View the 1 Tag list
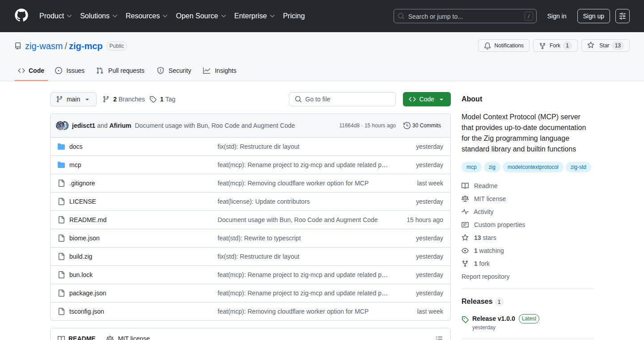This screenshot has height=340, width=644. tap(163, 99)
